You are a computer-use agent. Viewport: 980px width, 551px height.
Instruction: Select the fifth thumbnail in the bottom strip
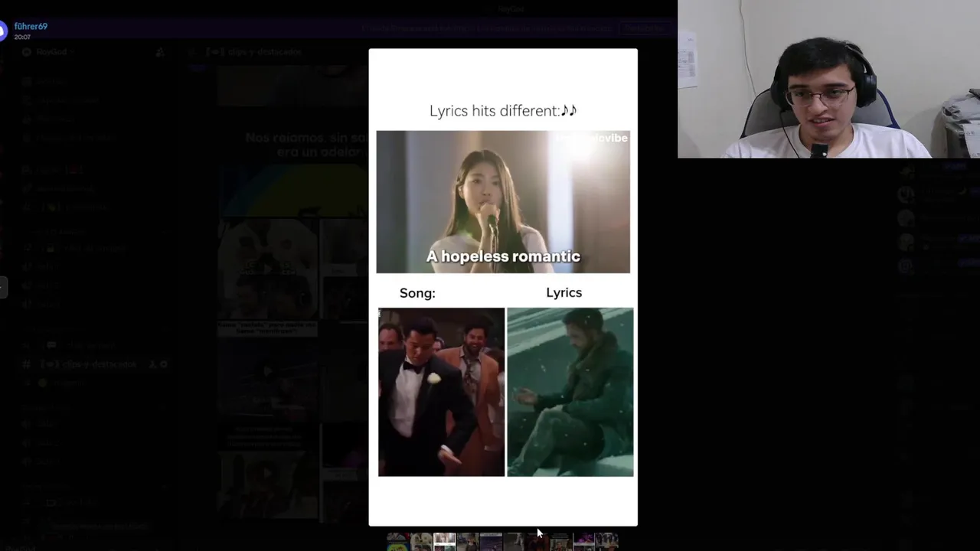(491, 542)
